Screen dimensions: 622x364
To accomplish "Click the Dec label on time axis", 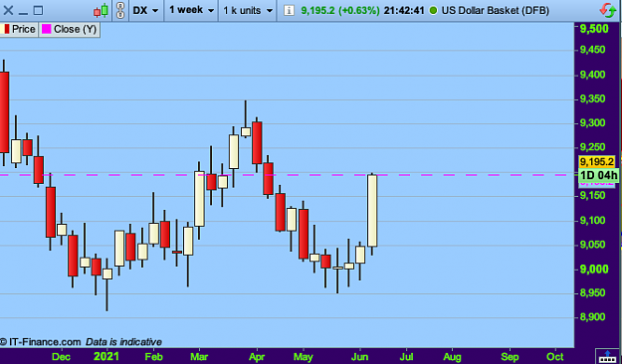I will point(61,357).
